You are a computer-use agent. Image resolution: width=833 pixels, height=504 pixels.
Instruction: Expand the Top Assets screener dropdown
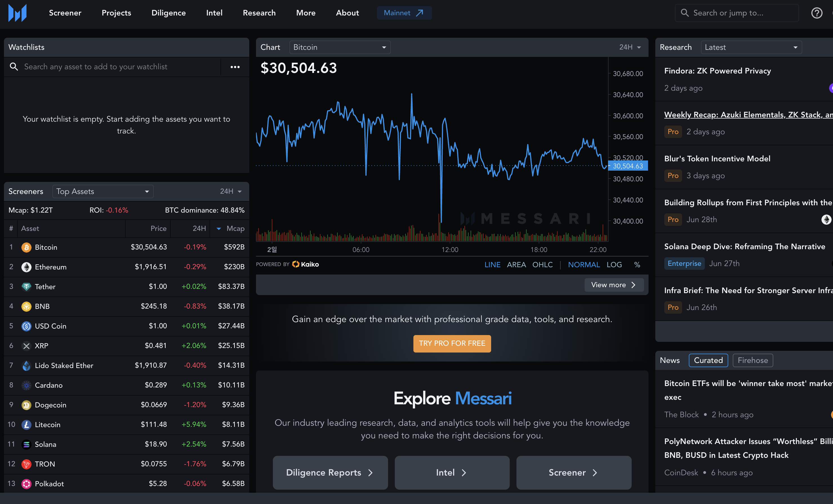(103, 191)
